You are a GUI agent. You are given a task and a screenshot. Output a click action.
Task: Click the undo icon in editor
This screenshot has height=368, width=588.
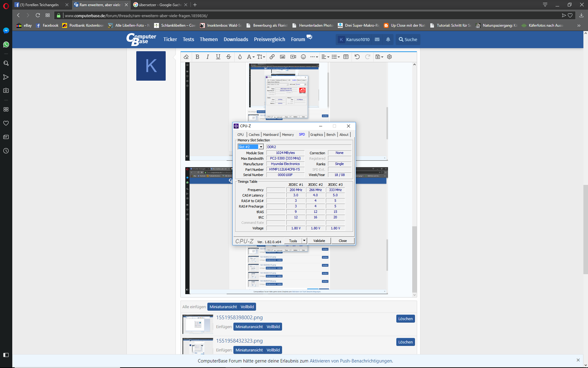coord(357,57)
